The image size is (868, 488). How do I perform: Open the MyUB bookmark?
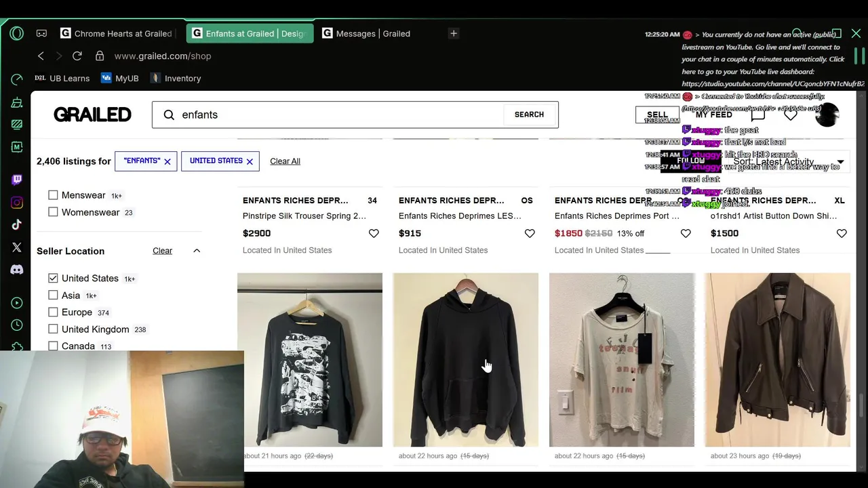[120, 78]
